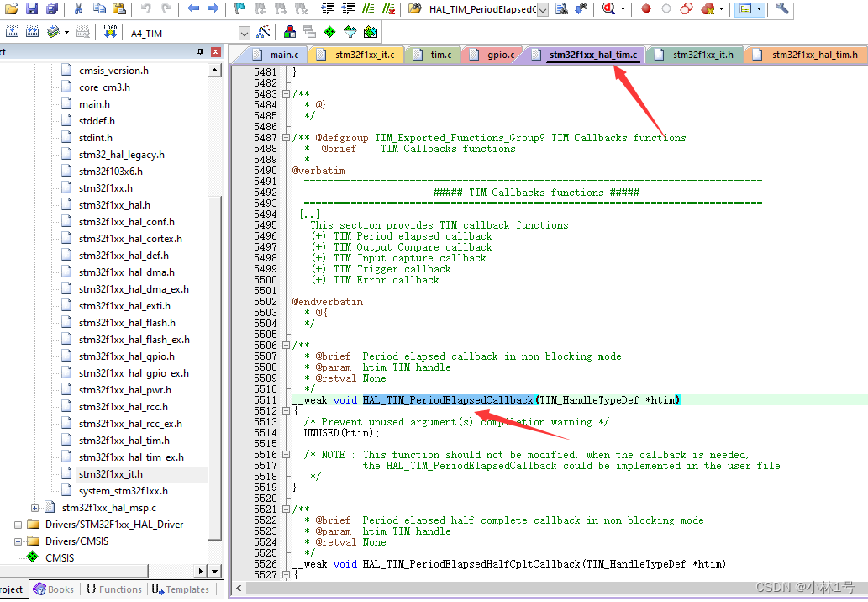This screenshot has height=602, width=868.
Task: Collapse comment block at line 5506
Action: point(287,345)
